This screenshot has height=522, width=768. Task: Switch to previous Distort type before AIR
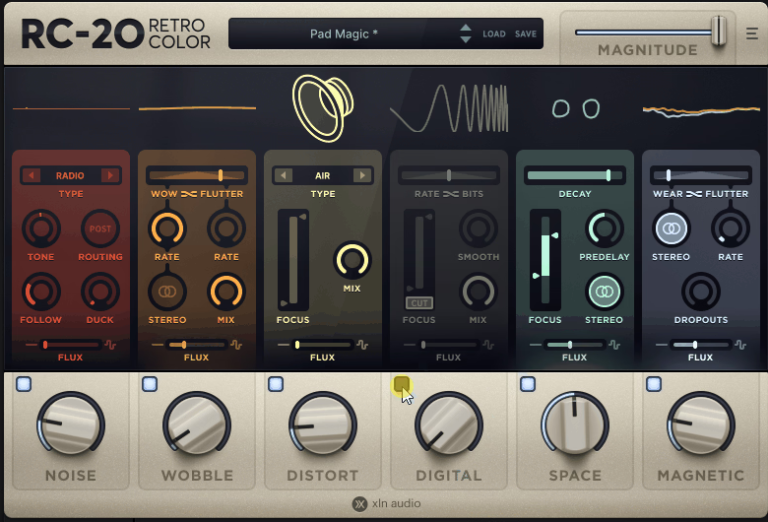tap(283, 175)
